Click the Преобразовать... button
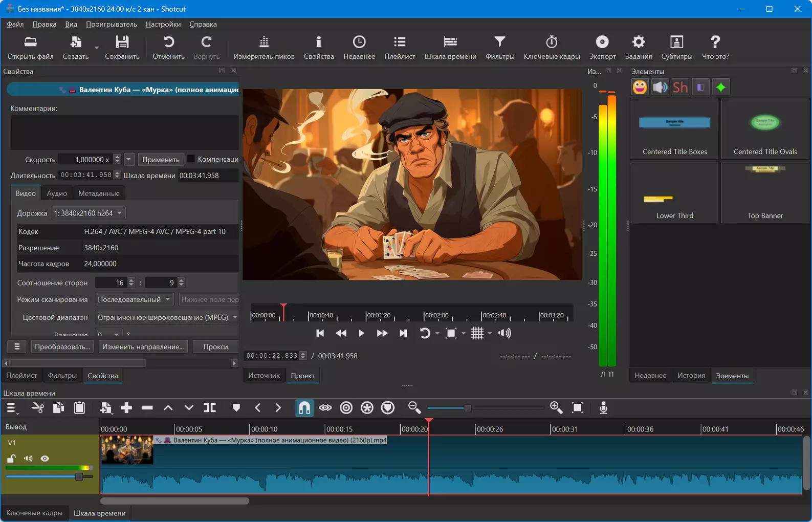Viewport: 812px width, 522px height. 62,347
